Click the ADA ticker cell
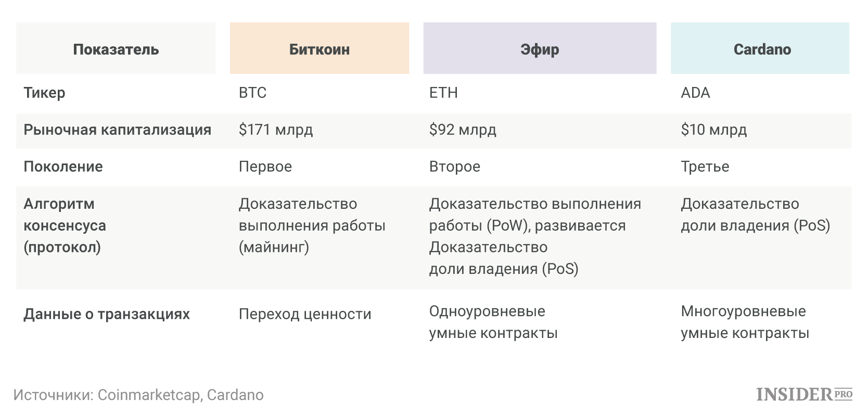 click(x=695, y=93)
